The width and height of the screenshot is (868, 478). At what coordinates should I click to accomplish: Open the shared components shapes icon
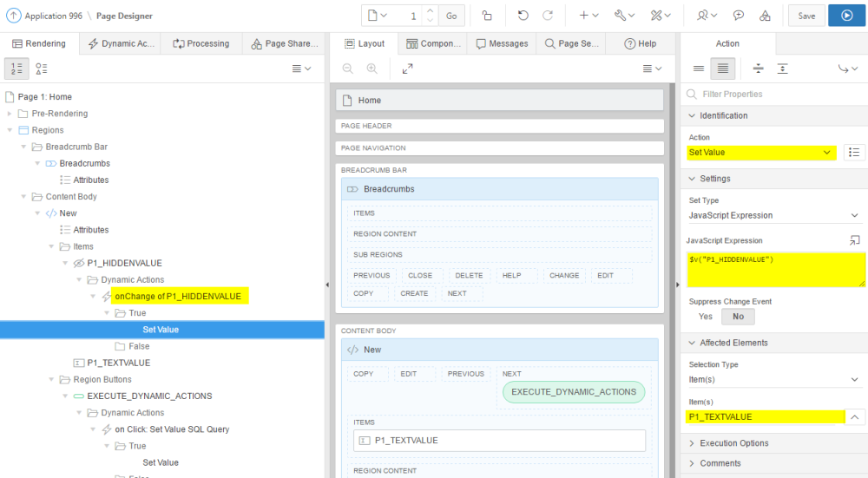[x=765, y=16]
